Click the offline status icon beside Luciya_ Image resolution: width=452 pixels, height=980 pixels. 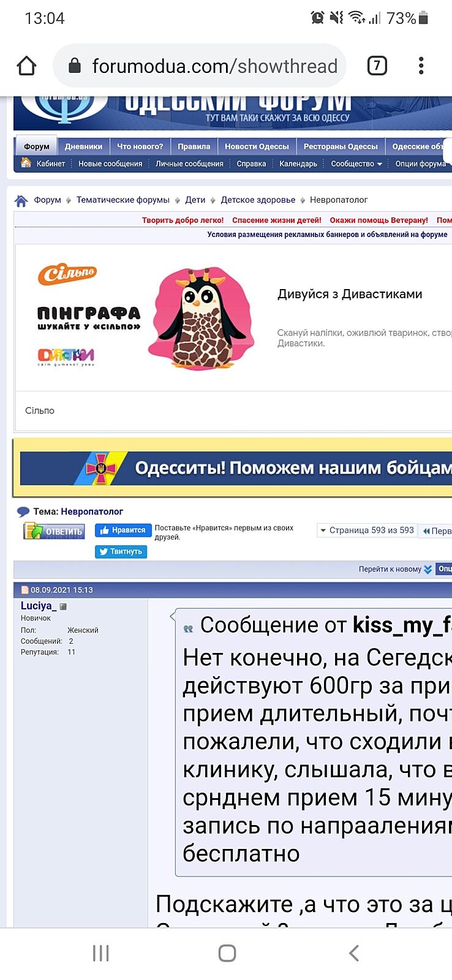63,606
